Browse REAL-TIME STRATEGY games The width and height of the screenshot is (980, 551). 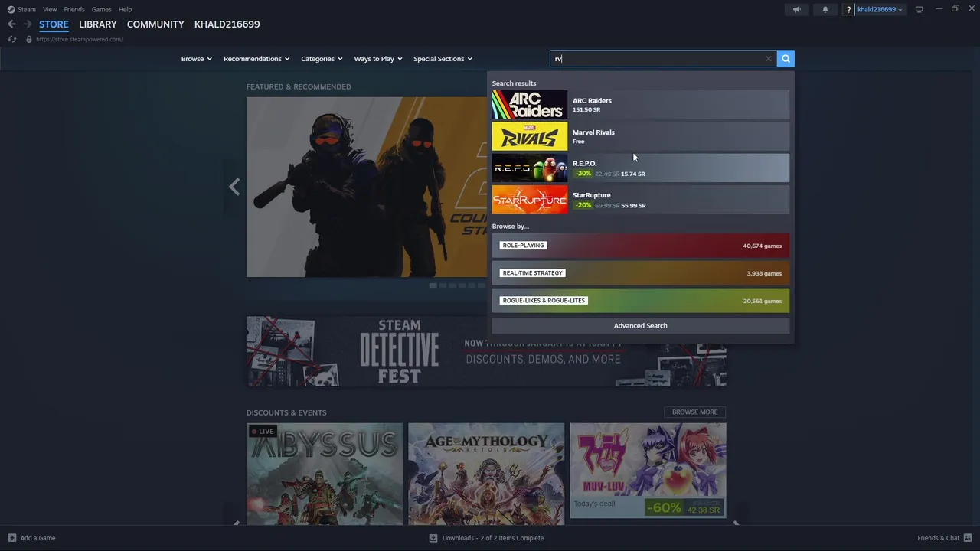[641, 273]
